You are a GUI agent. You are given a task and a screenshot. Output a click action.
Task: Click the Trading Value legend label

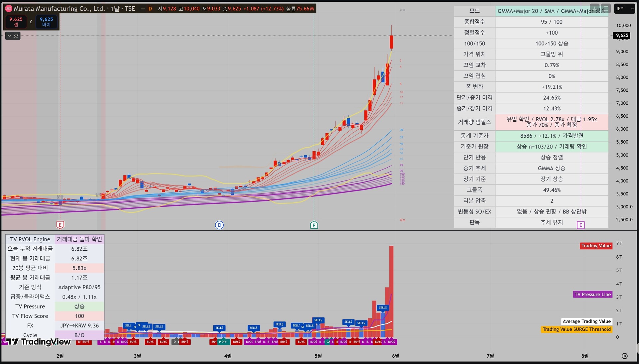point(596,246)
